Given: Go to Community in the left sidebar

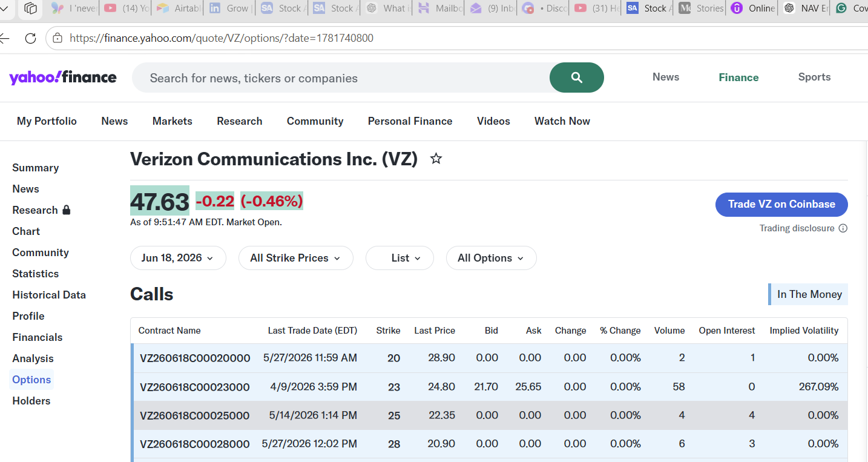Looking at the screenshot, I should (x=41, y=252).
